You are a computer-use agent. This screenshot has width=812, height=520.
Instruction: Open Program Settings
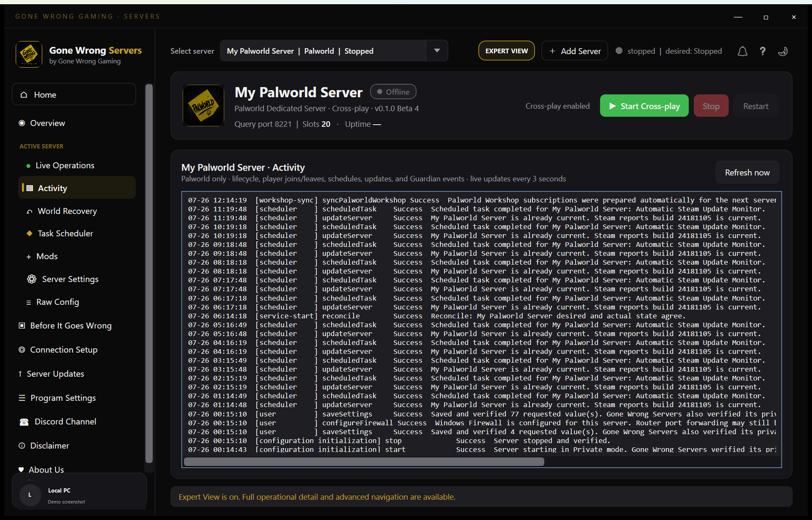63,398
